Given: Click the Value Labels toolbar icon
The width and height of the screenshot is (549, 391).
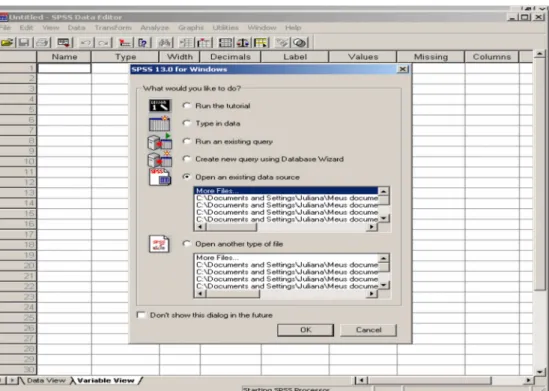Looking at the screenshot, I should (283, 43).
